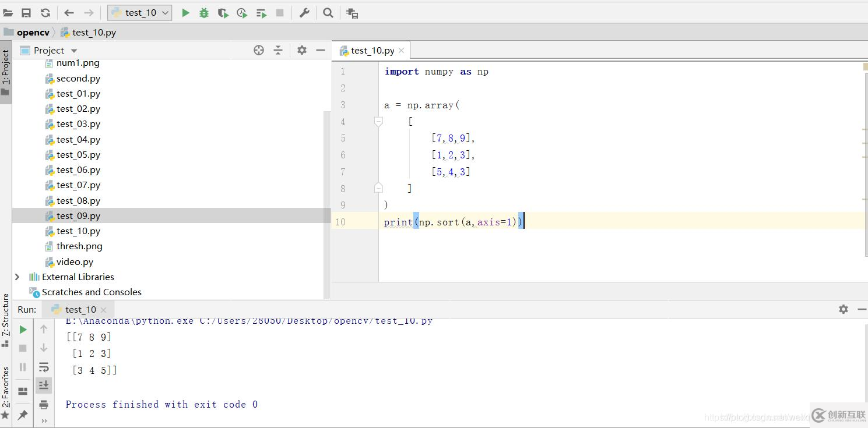Hide the Project panel with the minus icon
Image resolution: width=868 pixels, height=428 pixels.
pos(321,50)
